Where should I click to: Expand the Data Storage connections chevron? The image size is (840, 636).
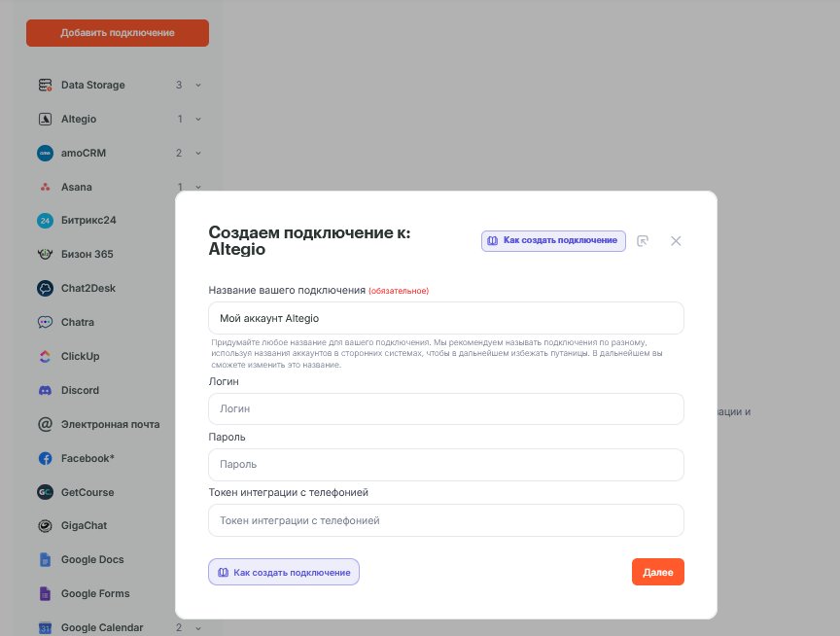pyautogui.click(x=198, y=86)
